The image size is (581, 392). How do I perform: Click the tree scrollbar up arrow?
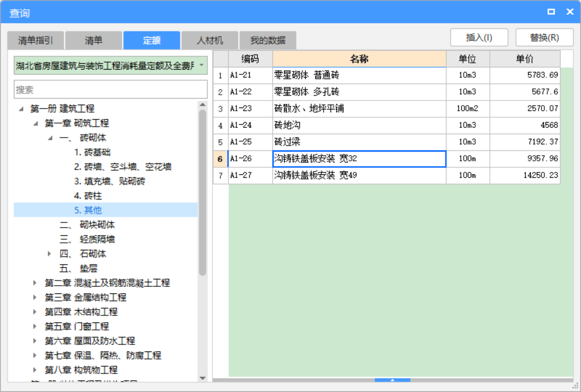202,105
